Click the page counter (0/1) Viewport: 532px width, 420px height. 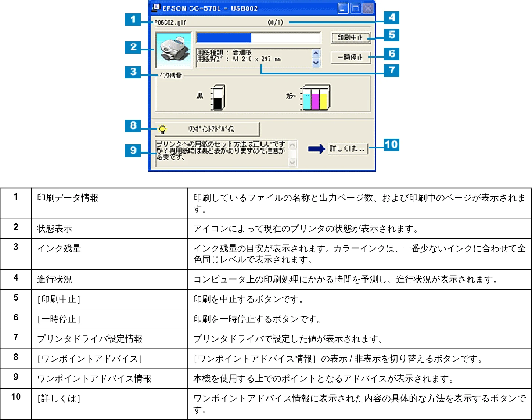point(276,22)
